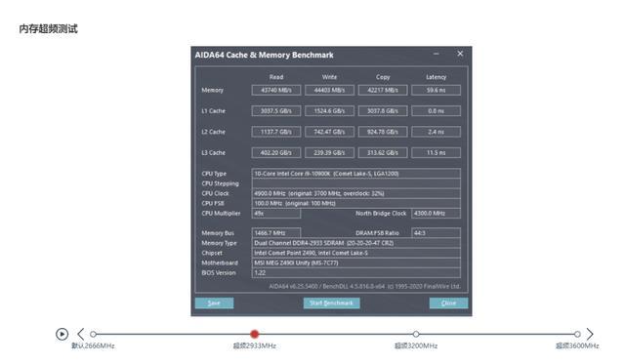Viewport: 625px width, 364px height.
Task: Click Chipset field showing Intel Comet Point Z490
Action: pyautogui.click(x=355, y=253)
